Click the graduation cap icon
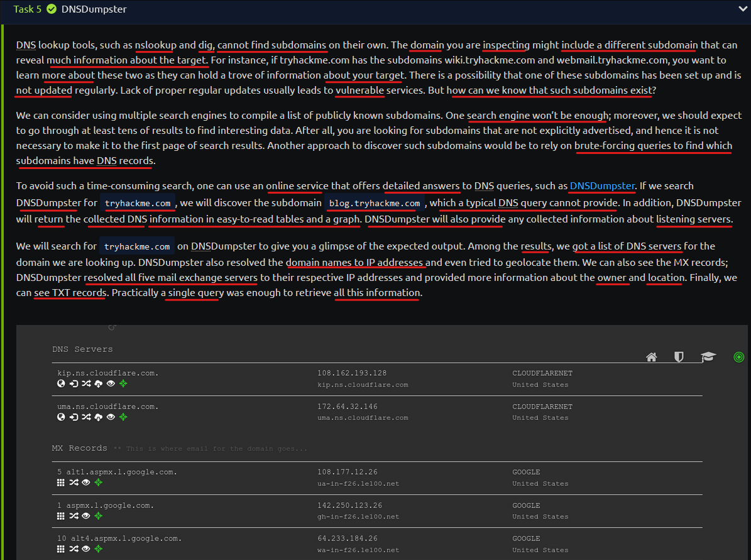751x560 pixels. [708, 357]
